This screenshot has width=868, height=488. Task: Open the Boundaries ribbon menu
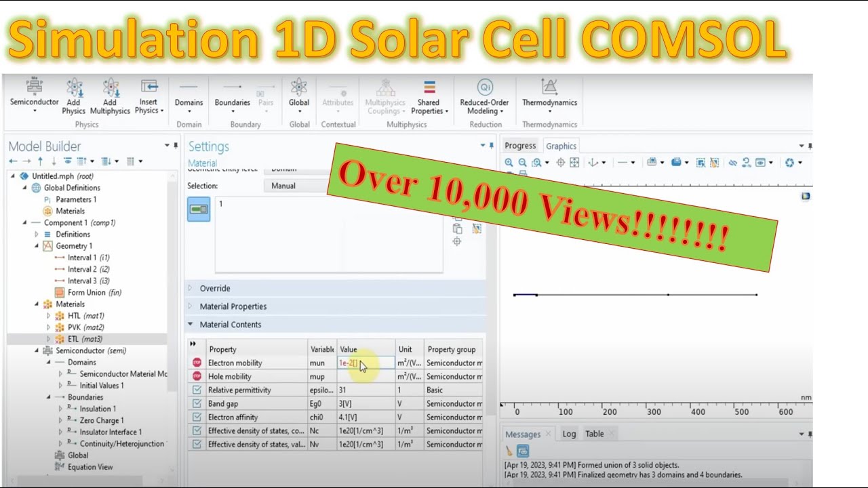click(233, 96)
